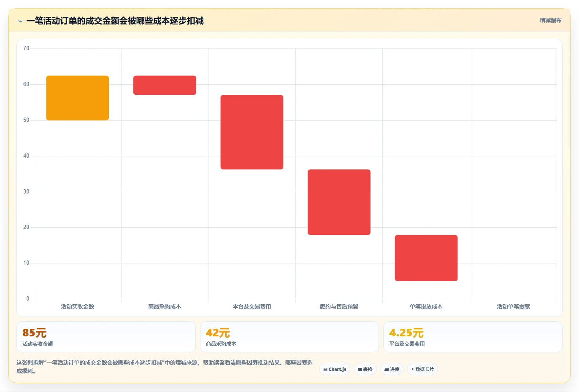Click the Chart.js tag
This screenshot has width=579, height=392.
pos(335,369)
